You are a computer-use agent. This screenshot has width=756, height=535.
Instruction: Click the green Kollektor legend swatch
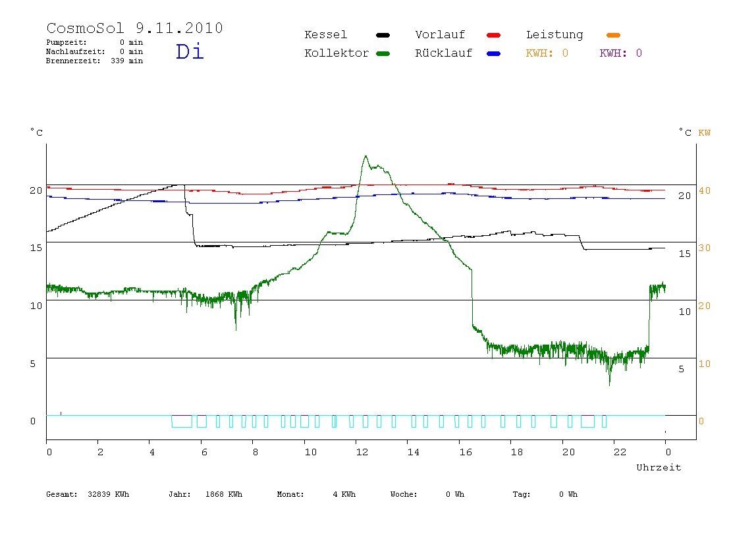tap(383, 53)
